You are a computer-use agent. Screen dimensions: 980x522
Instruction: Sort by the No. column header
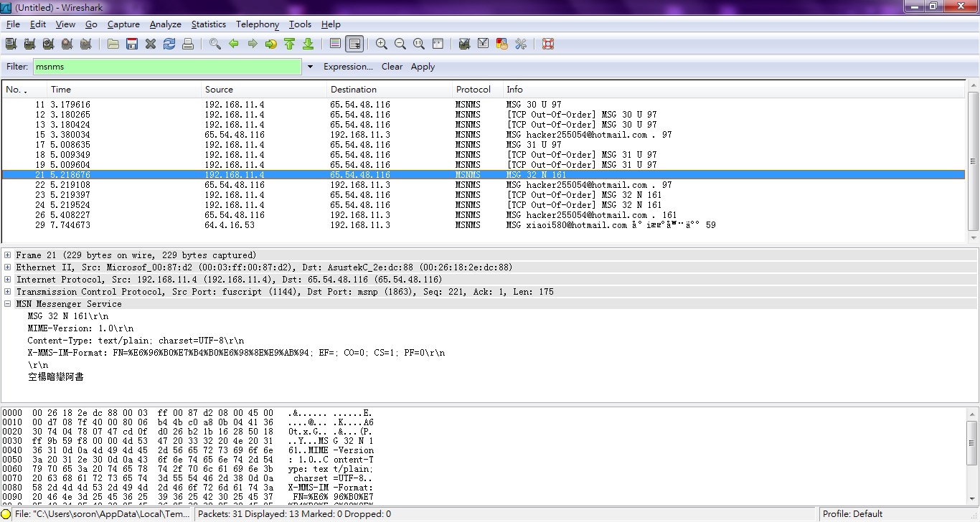(x=24, y=90)
